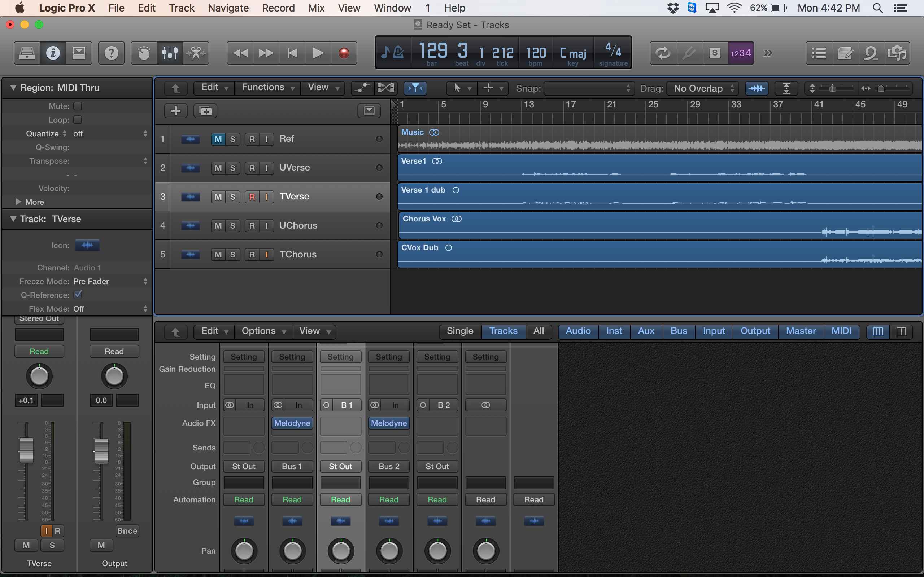The image size is (924, 577).
Task: Select the MIDI tab in mixer section
Action: [841, 330]
